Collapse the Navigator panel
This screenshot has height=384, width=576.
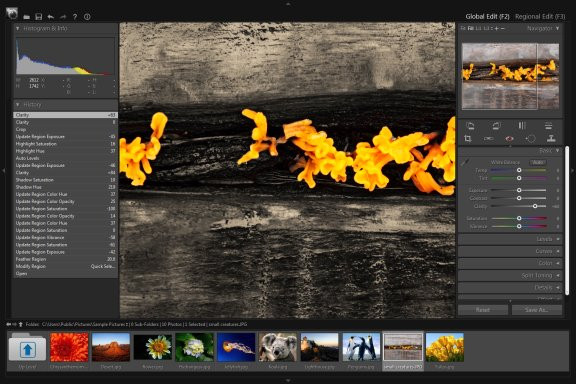558,28
